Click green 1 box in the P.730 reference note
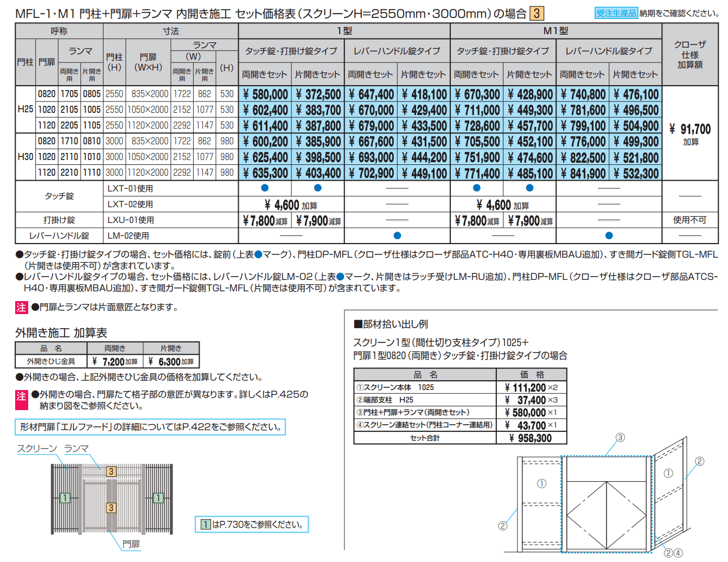The height and width of the screenshot is (562, 728). 206,525
